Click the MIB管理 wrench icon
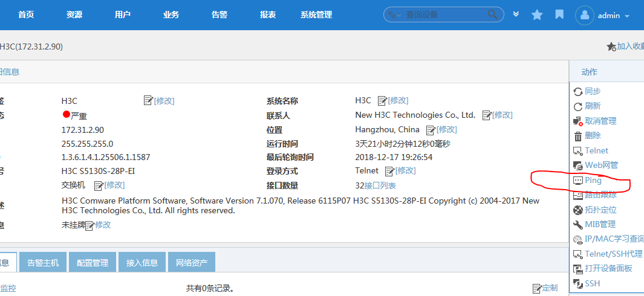This screenshot has height=296, width=644. click(x=578, y=225)
